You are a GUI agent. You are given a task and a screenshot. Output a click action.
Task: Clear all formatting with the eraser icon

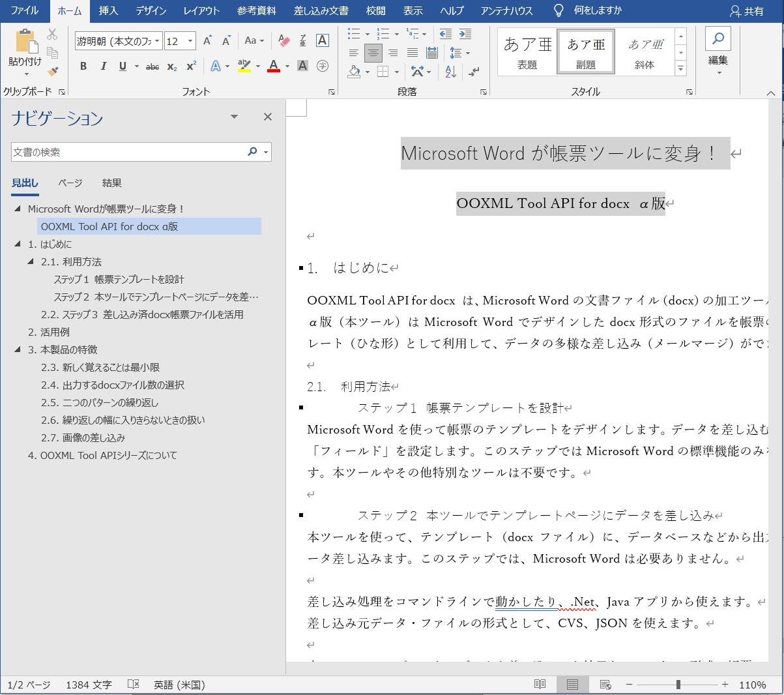pyautogui.click(x=283, y=41)
